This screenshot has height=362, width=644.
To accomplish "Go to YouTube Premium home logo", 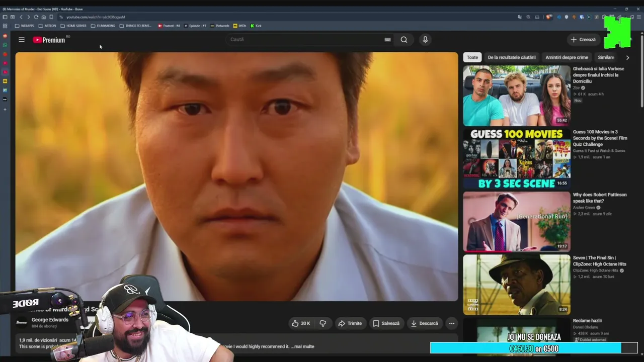I will point(49,40).
